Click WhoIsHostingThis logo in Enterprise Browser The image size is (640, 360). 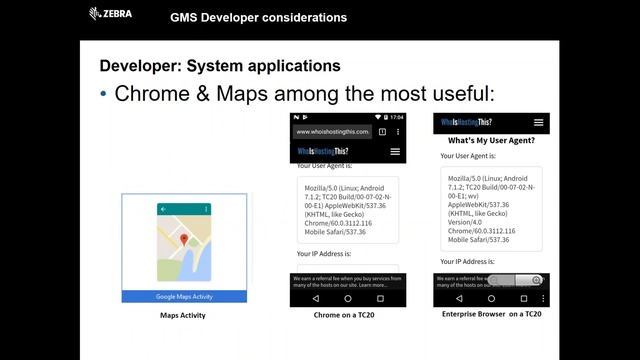[x=466, y=122]
